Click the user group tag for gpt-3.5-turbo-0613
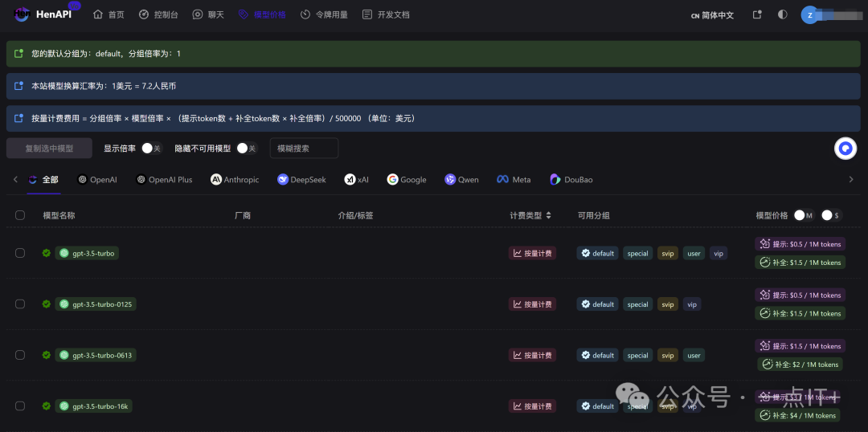868x432 pixels. pyautogui.click(x=694, y=355)
